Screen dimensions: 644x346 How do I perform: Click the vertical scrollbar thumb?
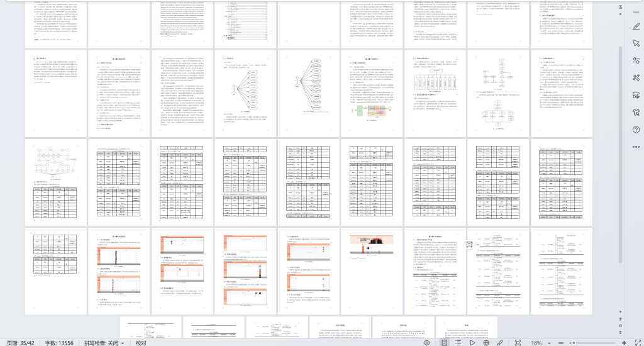pyautogui.click(x=620, y=154)
